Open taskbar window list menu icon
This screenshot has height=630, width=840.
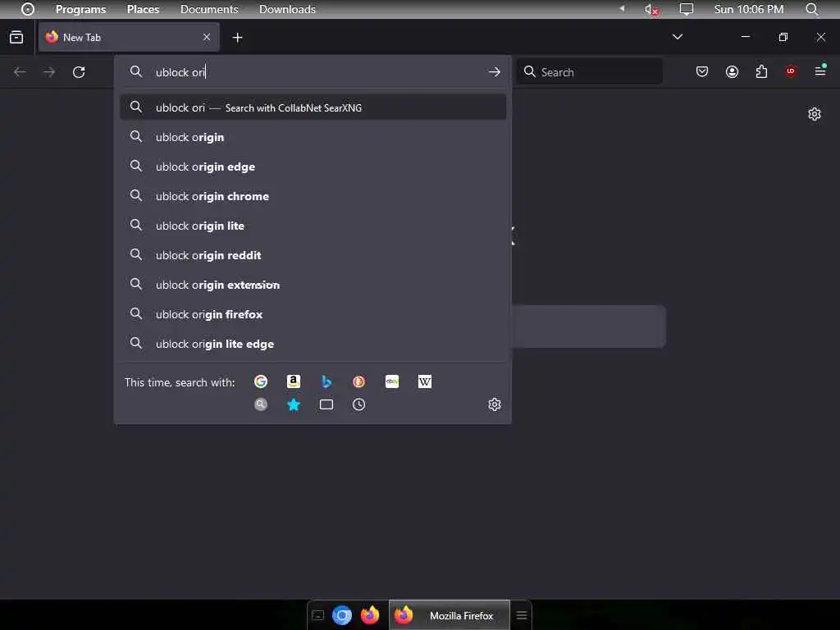pyautogui.click(x=521, y=615)
